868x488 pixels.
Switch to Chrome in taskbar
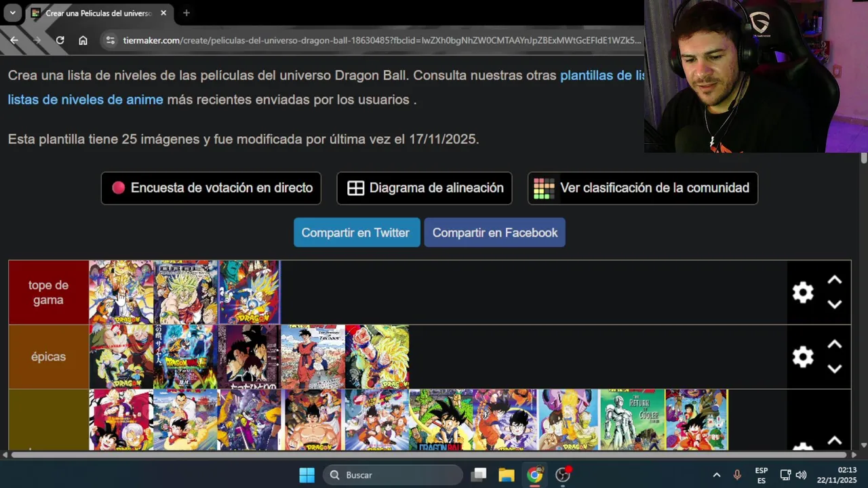pyautogui.click(x=535, y=475)
